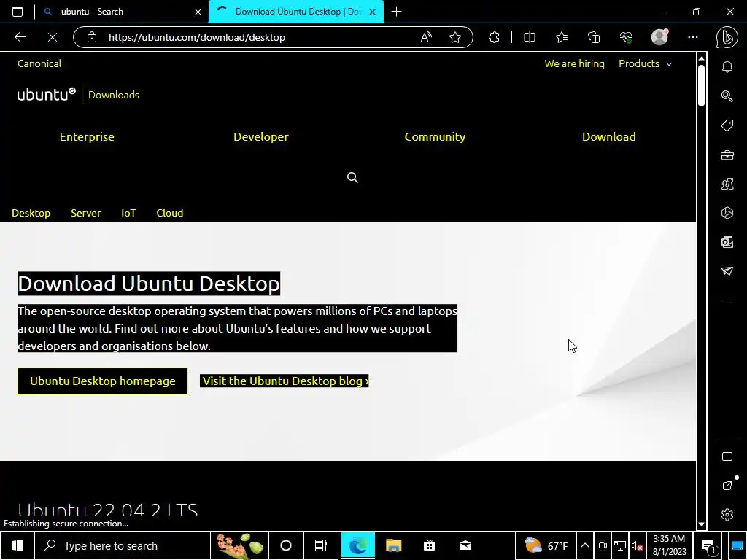Launch Bing Chat sidebar icon
The image size is (747, 560).
[727, 37]
